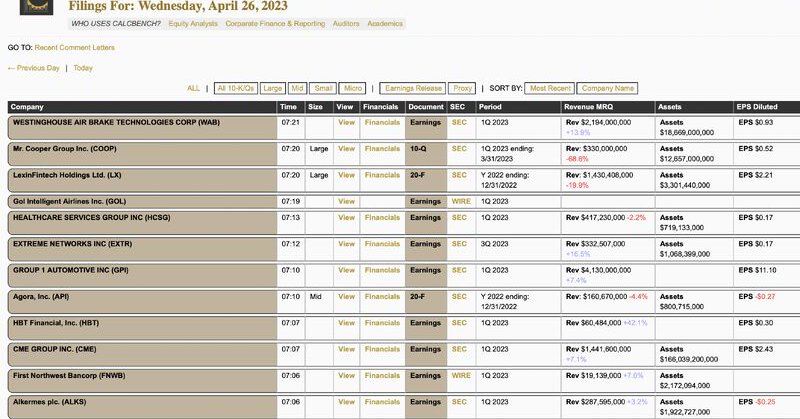Filter by Proxy filings
Viewport: 800px width, 419px height.
point(462,88)
